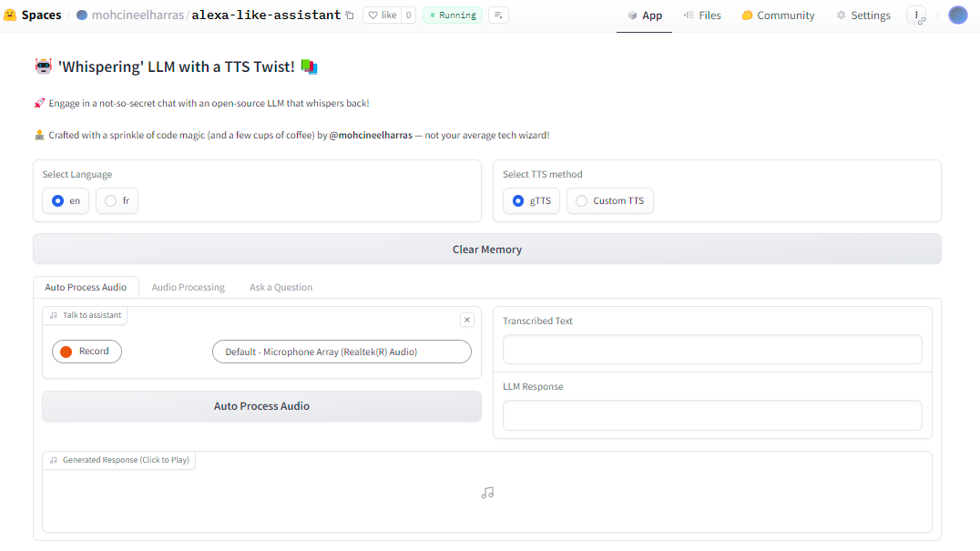The width and height of the screenshot is (980, 551).
Task: Switch to the Ask a Question tab
Action: (x=281, y=288)
